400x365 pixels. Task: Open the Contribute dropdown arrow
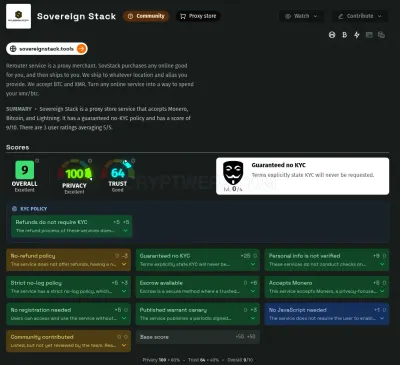[x=380, y=16]
